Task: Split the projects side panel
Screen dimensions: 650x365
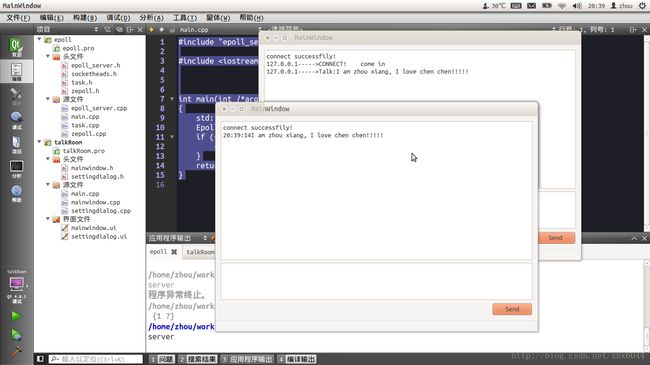Action: click(130, 29)
